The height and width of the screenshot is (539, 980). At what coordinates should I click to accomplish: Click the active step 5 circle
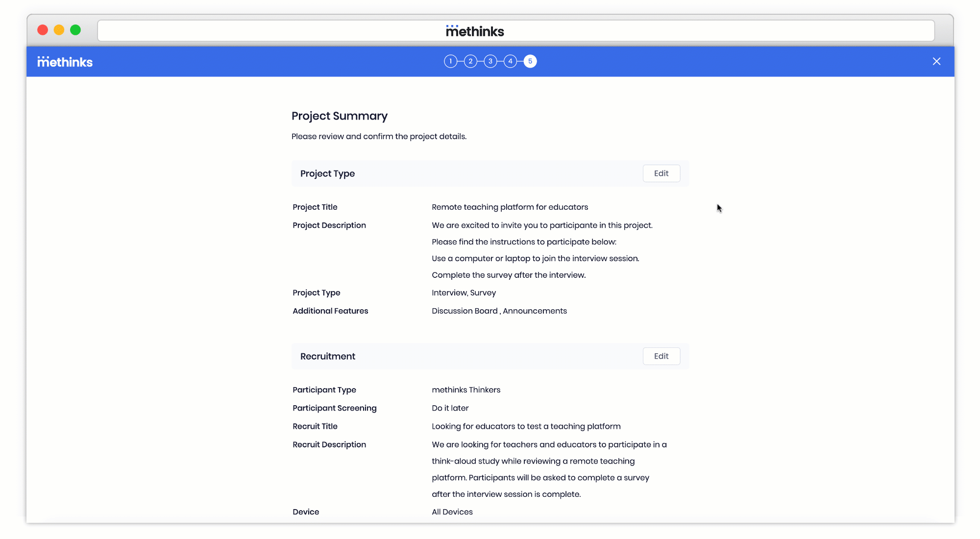(x=530, y=61)
